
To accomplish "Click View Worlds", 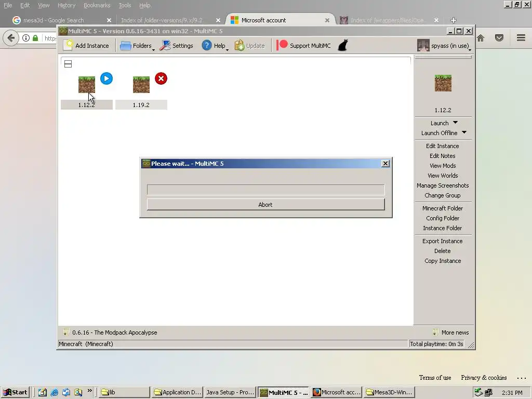I will point(443,176).
